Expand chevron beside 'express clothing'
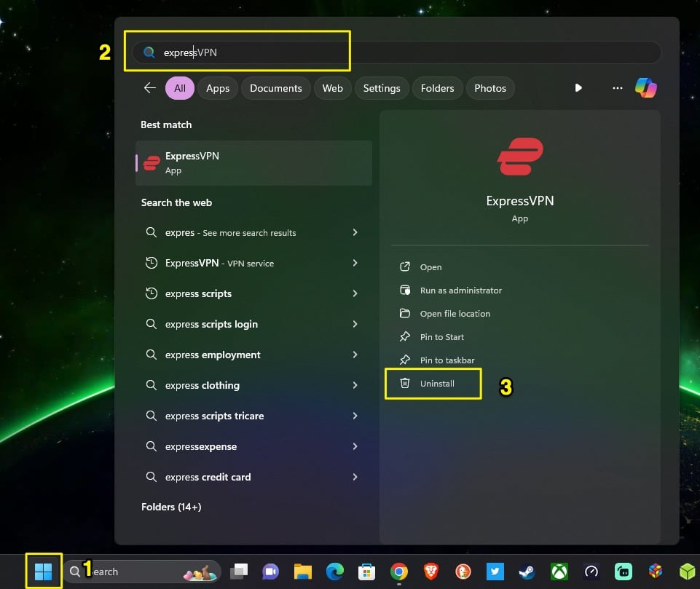 (355, 385)
